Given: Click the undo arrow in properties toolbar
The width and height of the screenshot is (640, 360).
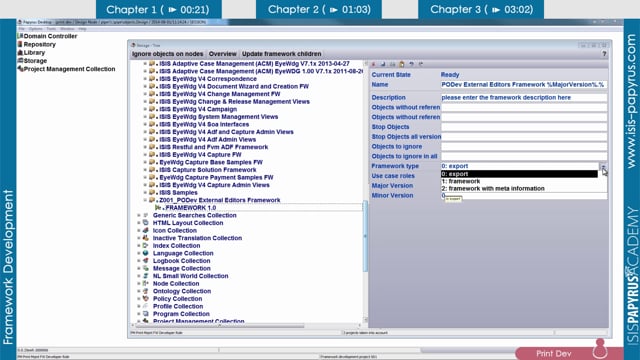Looking at the screenshot, I should [x=411, y=64].
